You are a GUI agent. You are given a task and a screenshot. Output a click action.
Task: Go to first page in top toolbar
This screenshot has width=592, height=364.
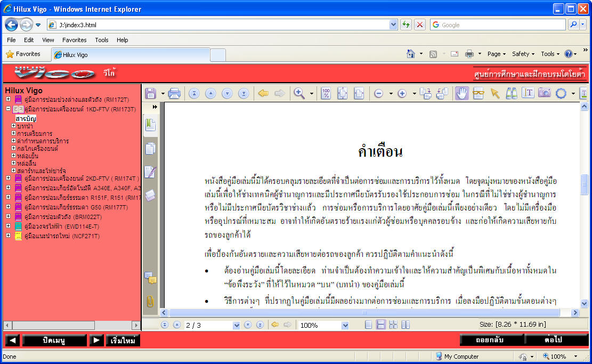pyautogui.click(x=194, y=93)
